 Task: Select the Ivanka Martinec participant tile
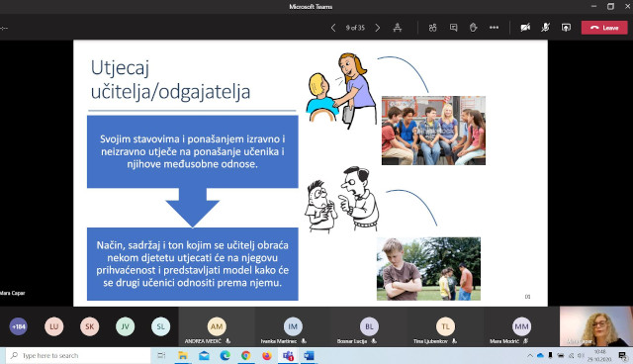(293, 326)
